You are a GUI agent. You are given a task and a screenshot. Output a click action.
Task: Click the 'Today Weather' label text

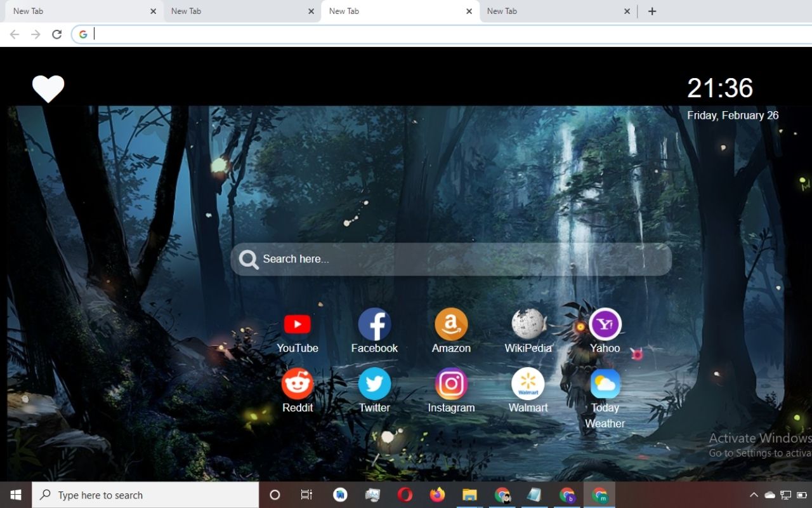click(605, 415)
